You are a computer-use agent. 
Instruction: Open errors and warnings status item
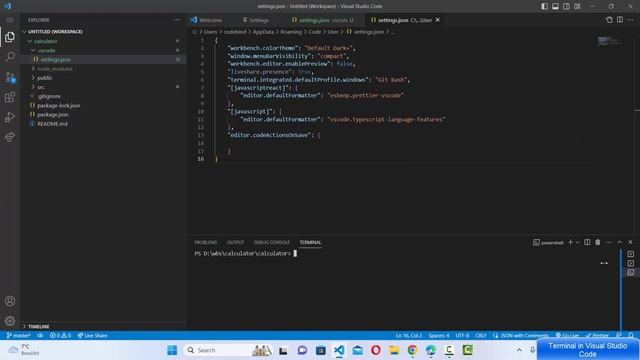tap(60, 336)
